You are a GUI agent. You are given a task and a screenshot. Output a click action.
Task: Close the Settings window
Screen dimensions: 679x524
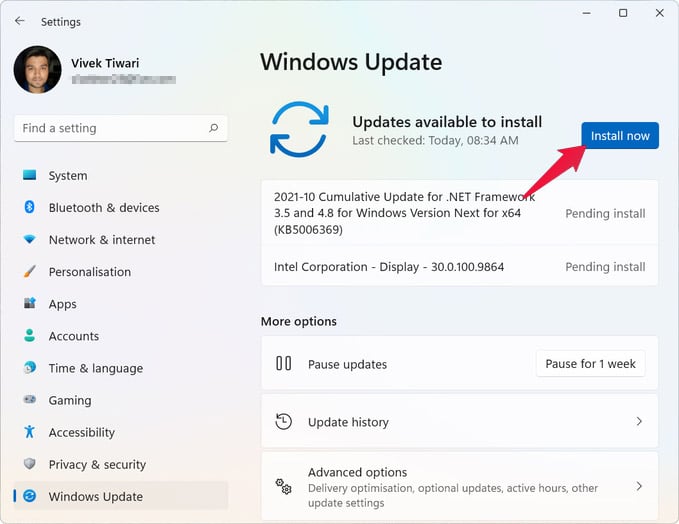coord(660,13)
